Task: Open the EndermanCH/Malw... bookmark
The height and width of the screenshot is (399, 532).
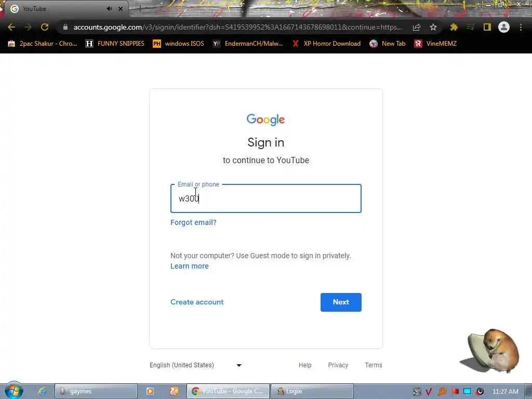Action: [x=248, y=44]
